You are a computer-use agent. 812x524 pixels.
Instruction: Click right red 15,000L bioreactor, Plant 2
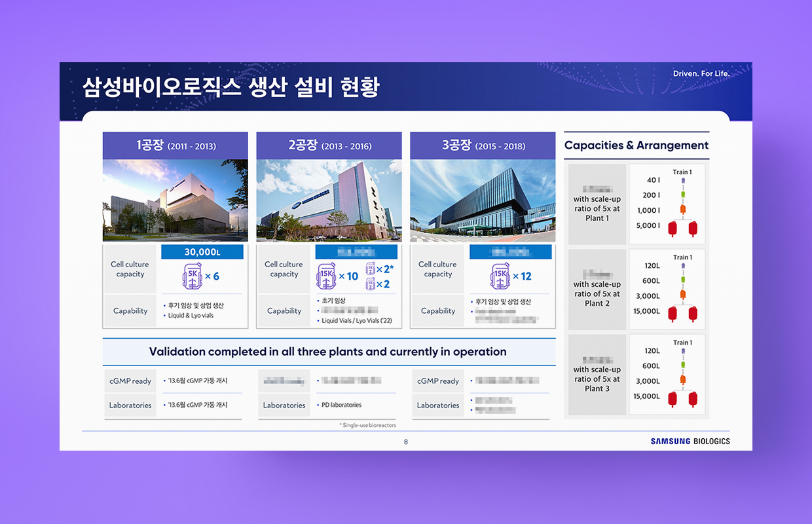click(693, 314)
